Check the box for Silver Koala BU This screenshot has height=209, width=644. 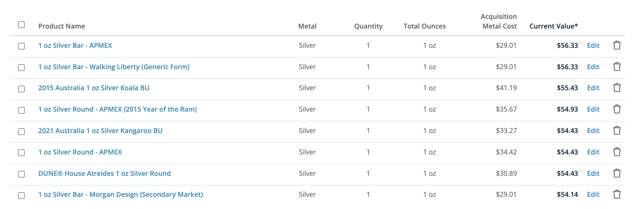tap(21, 89)
